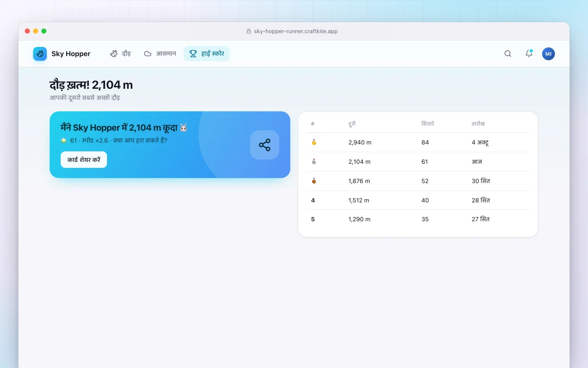Viewport: 588px width, 368px height.
Task: Click the silver medal rank icon
Action: (314, 162)
